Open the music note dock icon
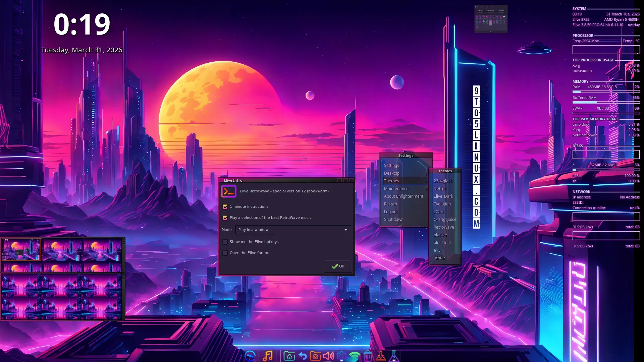The image size is (644, 362). [268, 356]
